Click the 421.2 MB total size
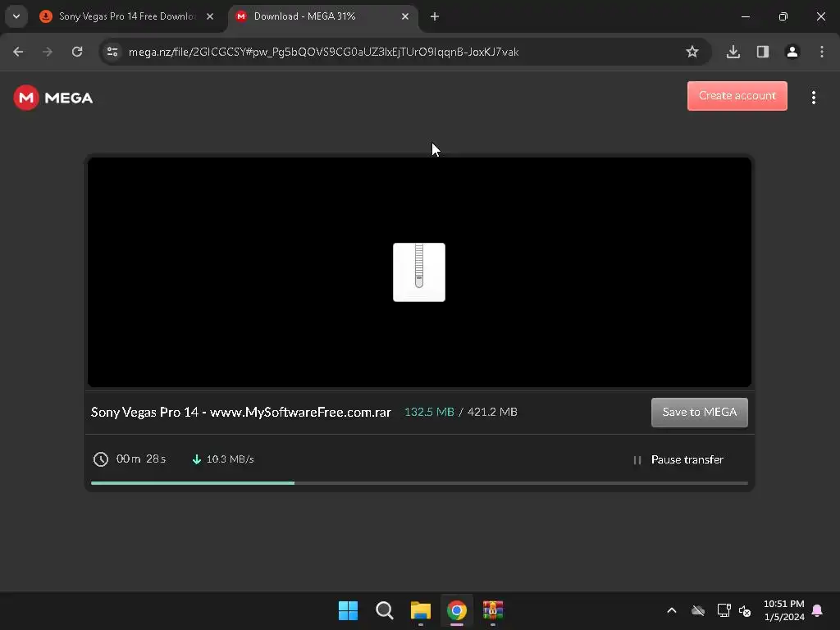Image resolution: width=840 pixels, height=630 pixels. (x=492, y=412)
